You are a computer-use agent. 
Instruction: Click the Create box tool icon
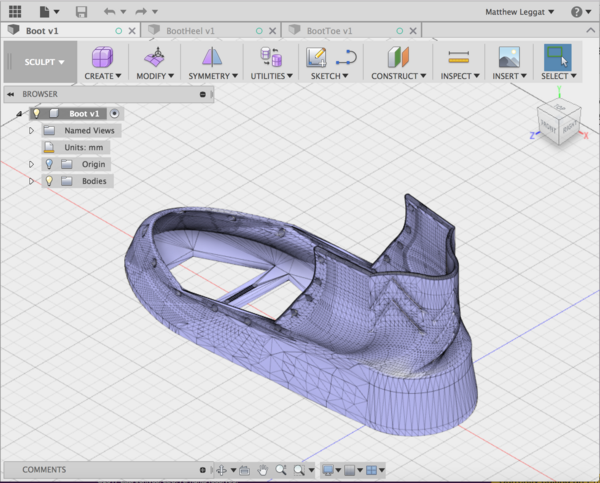point(102,57)
